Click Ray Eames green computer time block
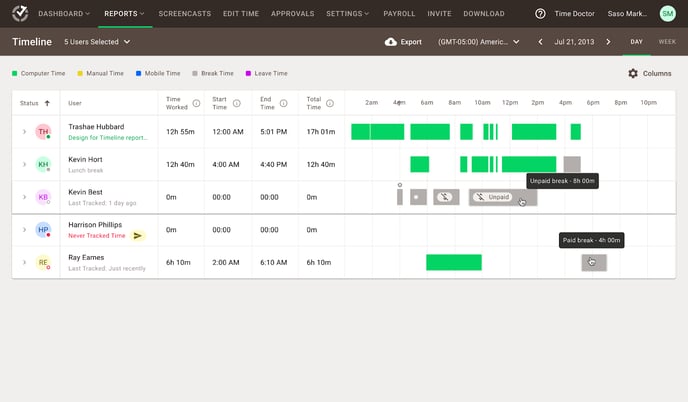 click(x=454, y=262)
